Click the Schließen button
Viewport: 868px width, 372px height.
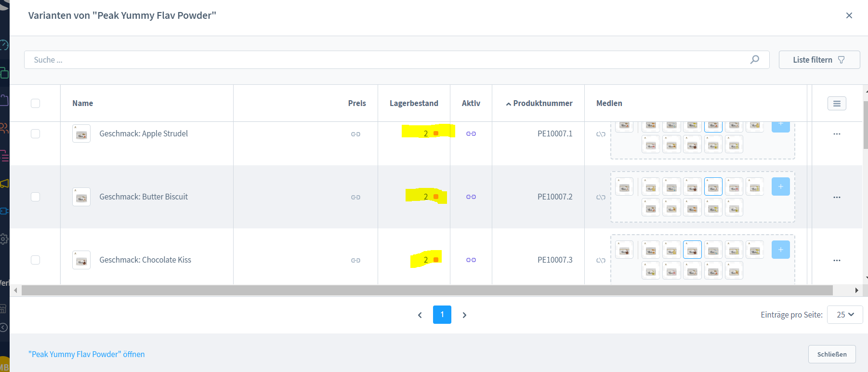pyautogui.click(x=832, y=354)
